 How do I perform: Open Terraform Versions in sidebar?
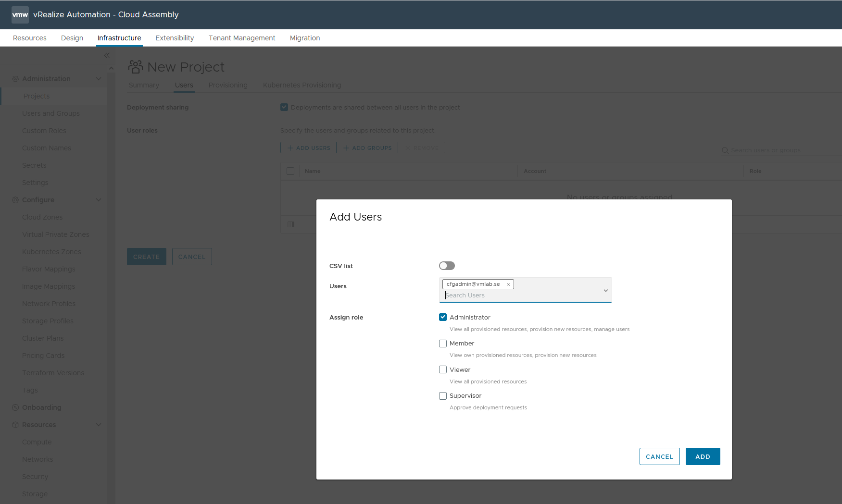53,373
